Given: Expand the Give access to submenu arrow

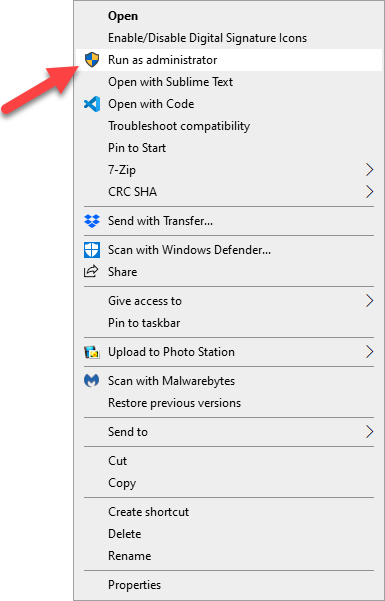Looking at the screenshot, I should pos(369,301).
